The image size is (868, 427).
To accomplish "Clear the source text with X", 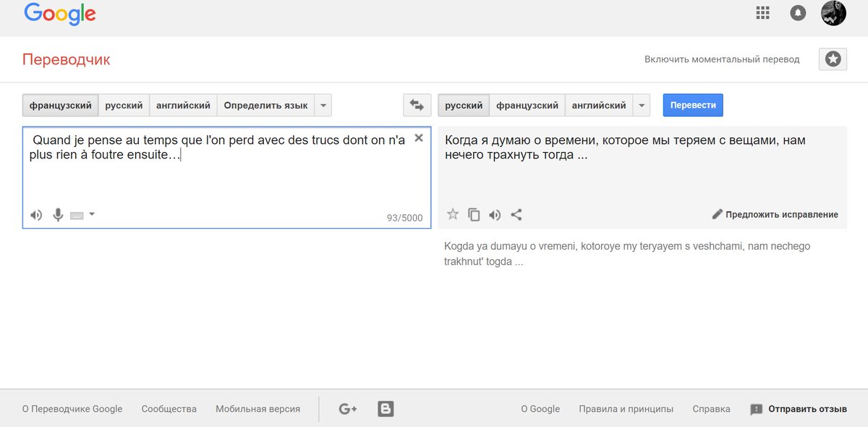I will pyautogui.click(x=418, y=138).
